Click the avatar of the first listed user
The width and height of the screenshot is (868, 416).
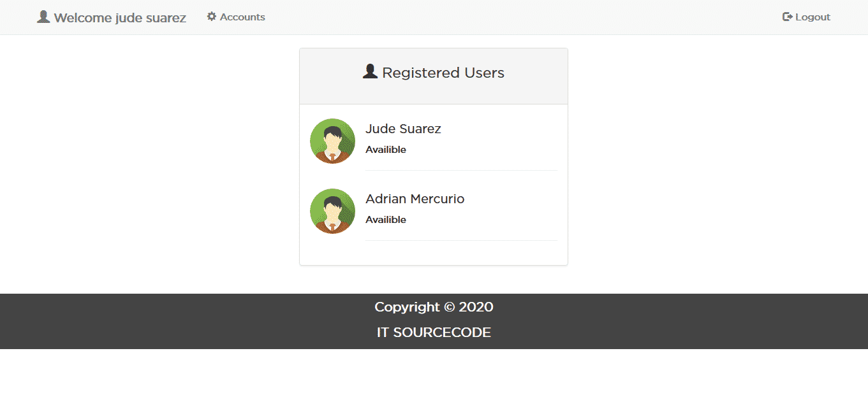click(x=332, y=141)
